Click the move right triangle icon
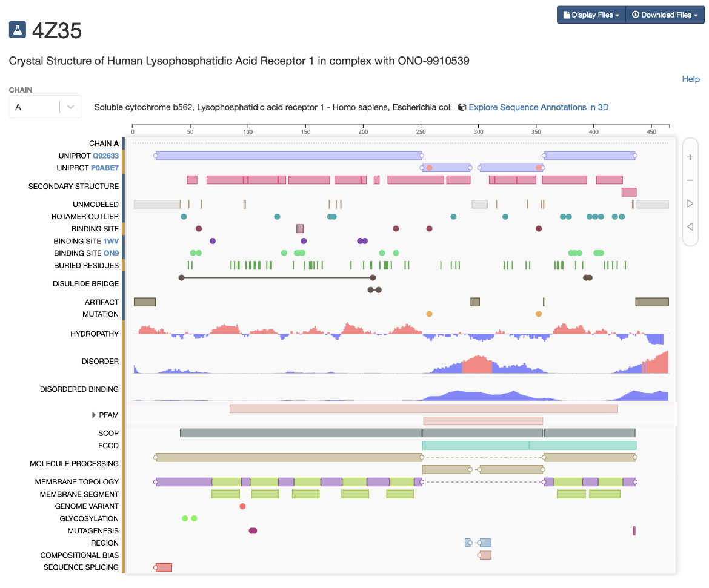Screen dimensions: 709x588 pyautogui.click(x=690, y=203)
